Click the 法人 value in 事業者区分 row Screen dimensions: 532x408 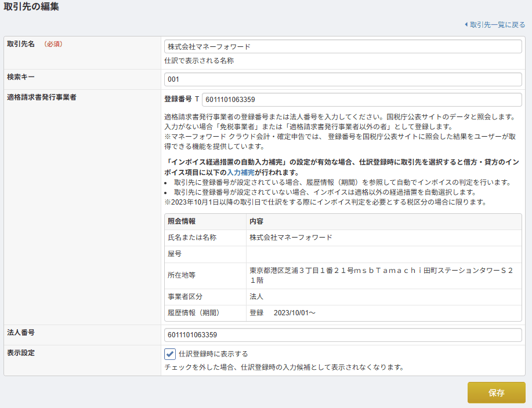coord(256,297)
